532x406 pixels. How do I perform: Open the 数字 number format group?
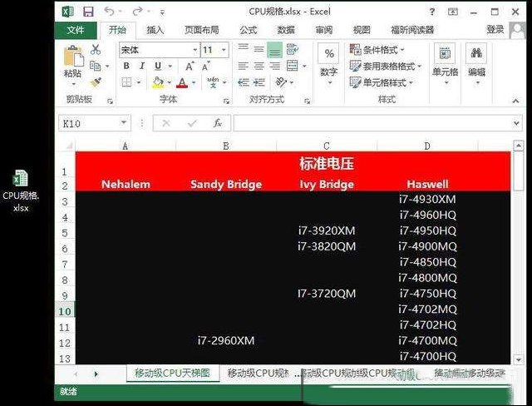point(329,65)
